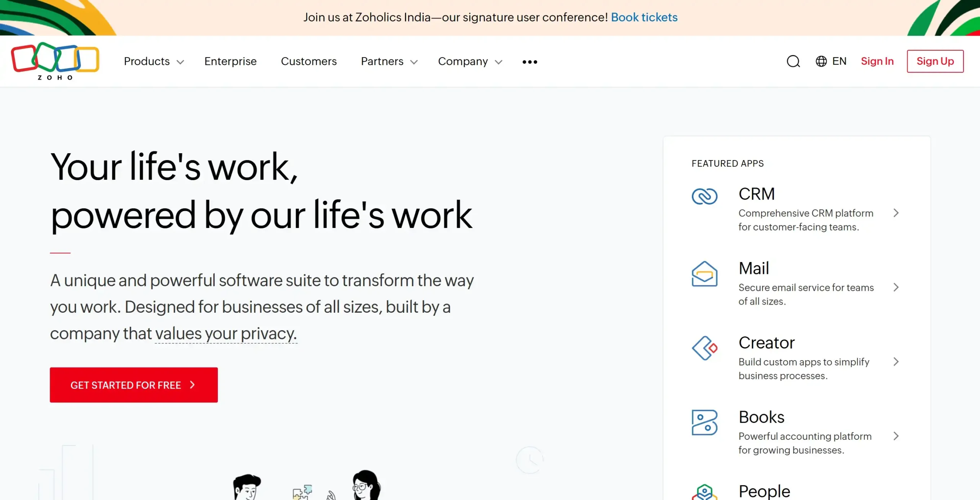The image size is (980, 500).
Task: Open the Customers page
Action: point(309,61)
